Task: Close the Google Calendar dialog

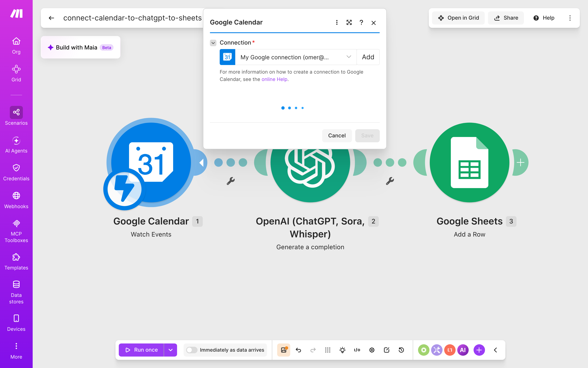Action: 374,23
